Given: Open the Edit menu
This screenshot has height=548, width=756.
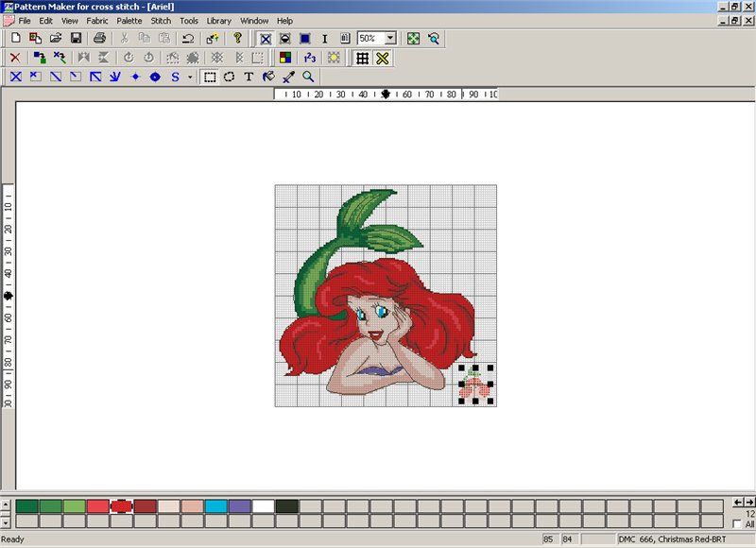Looking at the screenshot, I should click(x=45, y=21).
